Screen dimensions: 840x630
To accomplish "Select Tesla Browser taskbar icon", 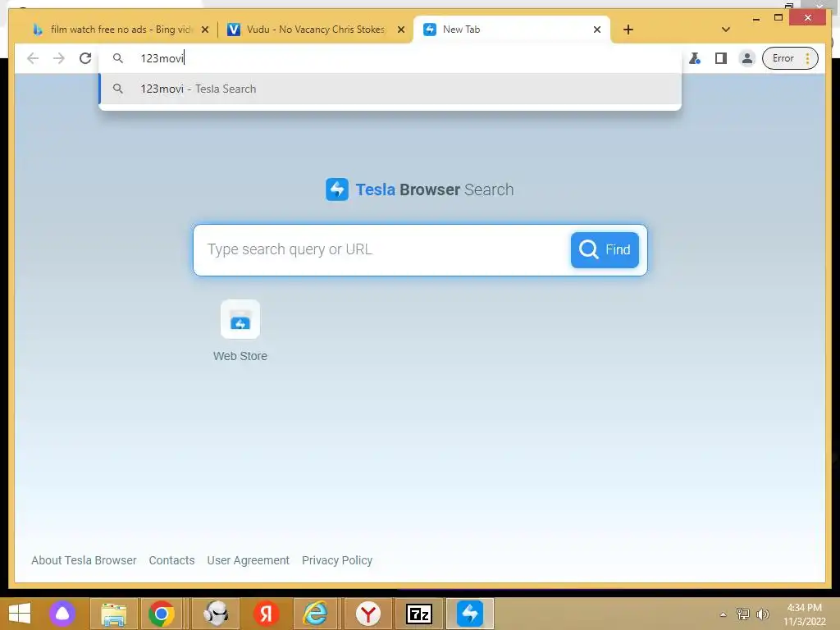I will point(469,614).
